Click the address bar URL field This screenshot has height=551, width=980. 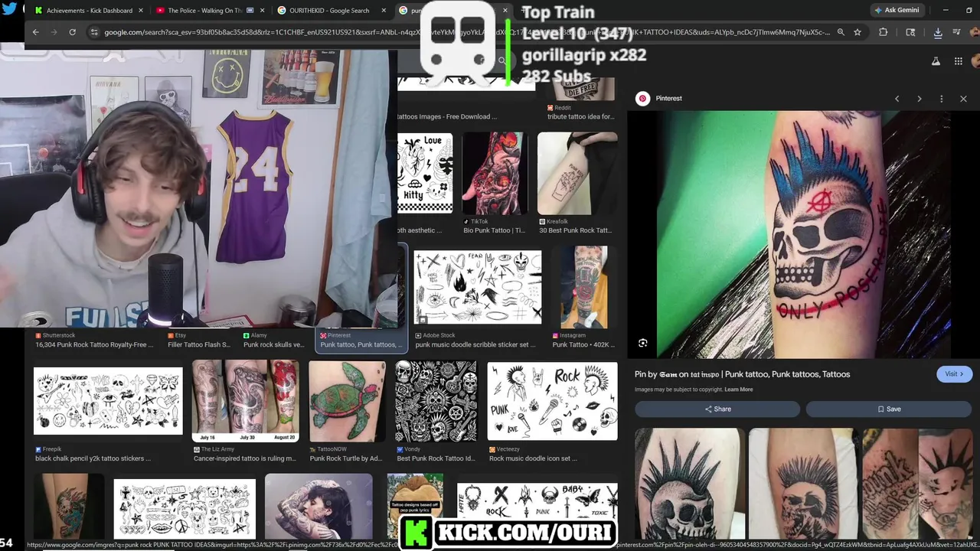click(x=467, y=32)
